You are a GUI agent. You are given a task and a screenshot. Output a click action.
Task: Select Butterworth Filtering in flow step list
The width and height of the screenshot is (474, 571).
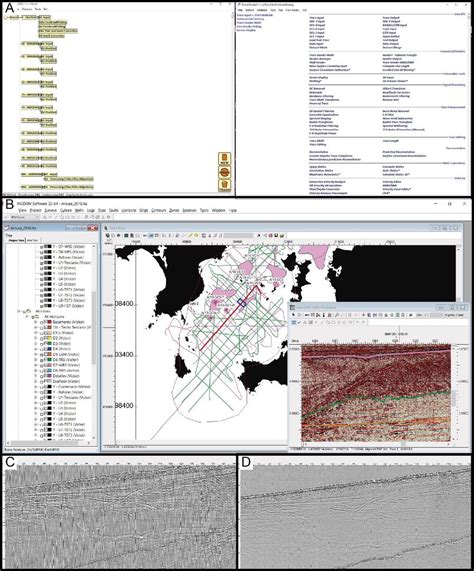click(249, 19)
